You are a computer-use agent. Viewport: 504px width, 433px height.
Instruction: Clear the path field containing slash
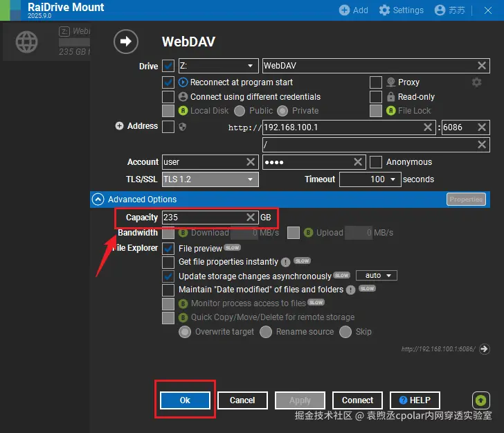click(482, 144)
